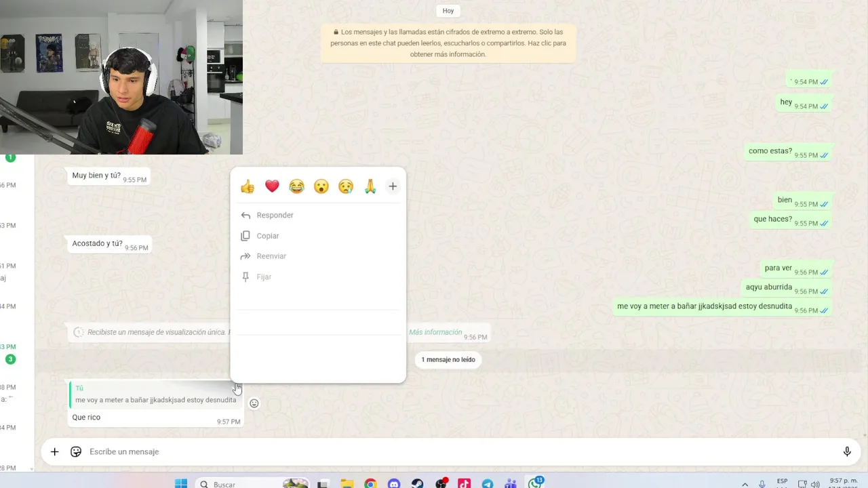
Task: Open File Explorer from the taskbar
Action: [347, 484]
